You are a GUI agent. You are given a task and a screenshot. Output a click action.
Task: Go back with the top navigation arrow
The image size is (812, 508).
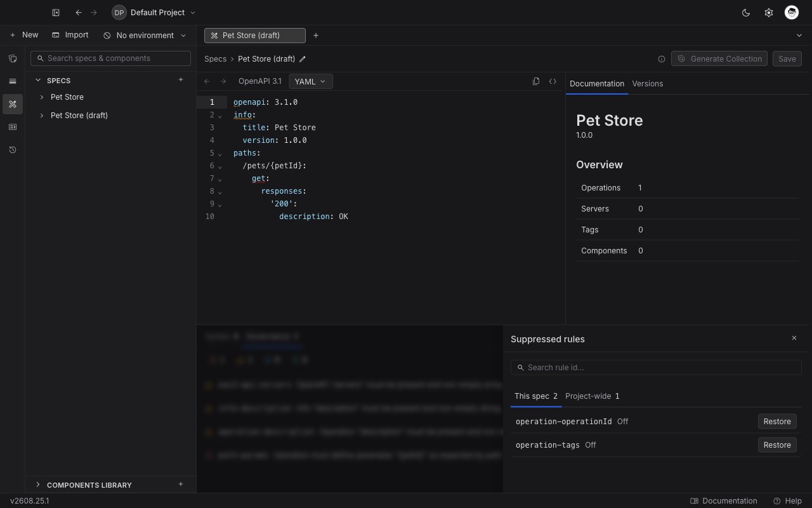[78, 13]
